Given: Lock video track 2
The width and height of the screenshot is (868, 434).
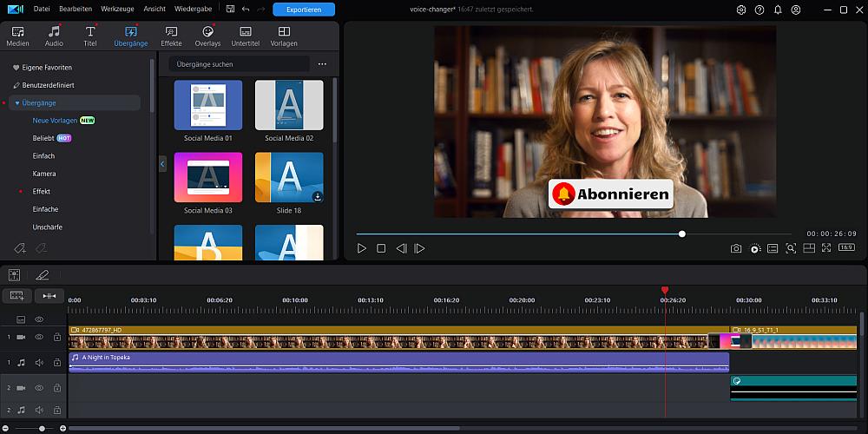Looking at the screenshot, I should [56, 387].
